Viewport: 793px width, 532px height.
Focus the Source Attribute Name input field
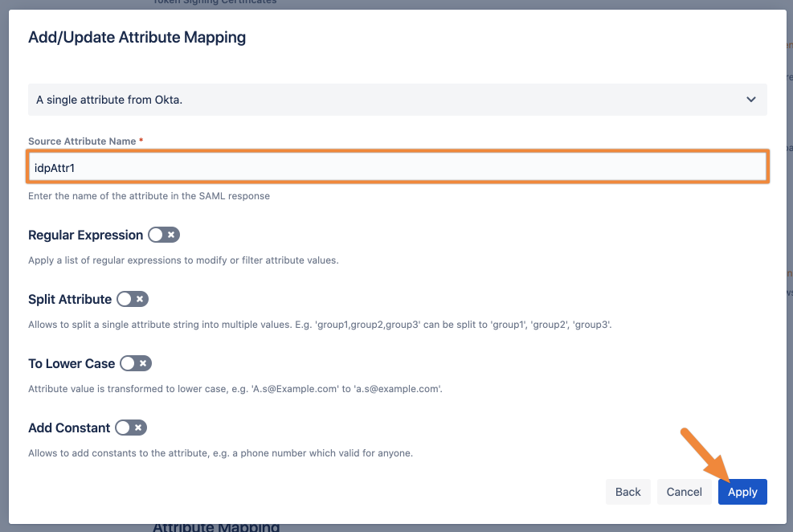(397, 167)
